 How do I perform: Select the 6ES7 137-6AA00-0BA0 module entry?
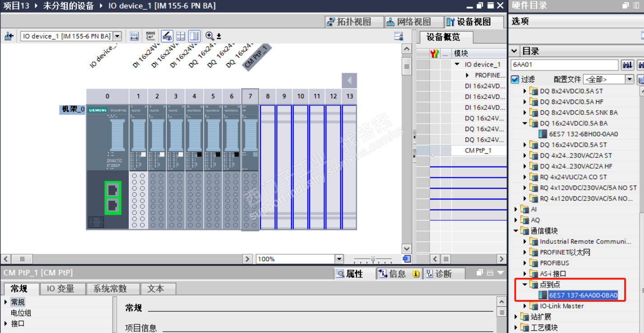(583, 295)
